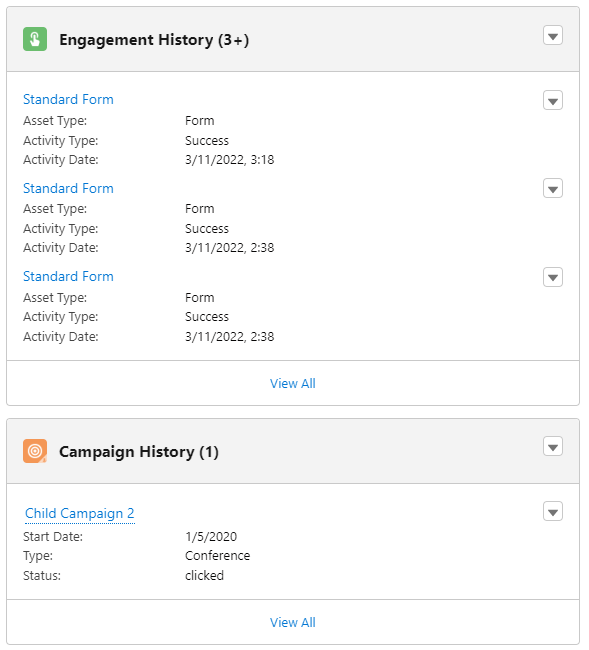Image resolution: width=589 pixels, height=650 pixels.
Task: Open the Engagement History header dropdown menu
Action: [x=553, y=36]
